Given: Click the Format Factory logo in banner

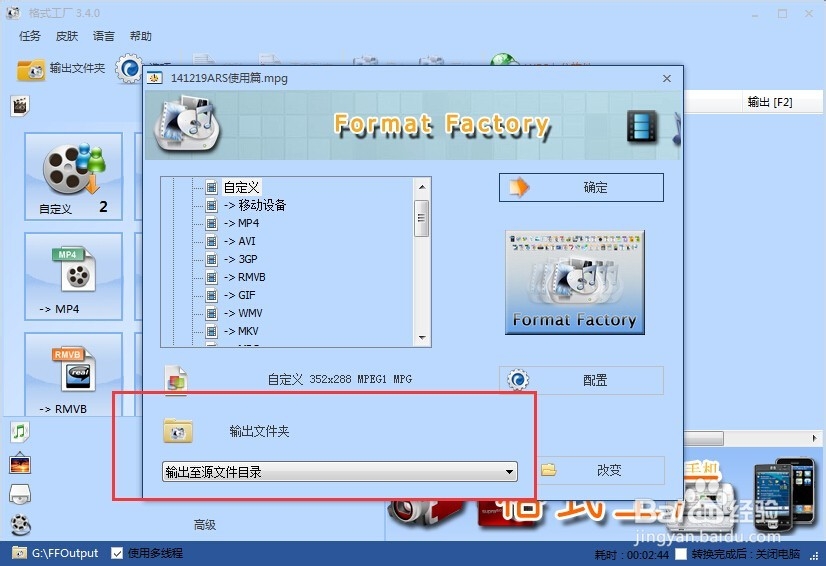Looking at the screenshot, I should point(186,125).
